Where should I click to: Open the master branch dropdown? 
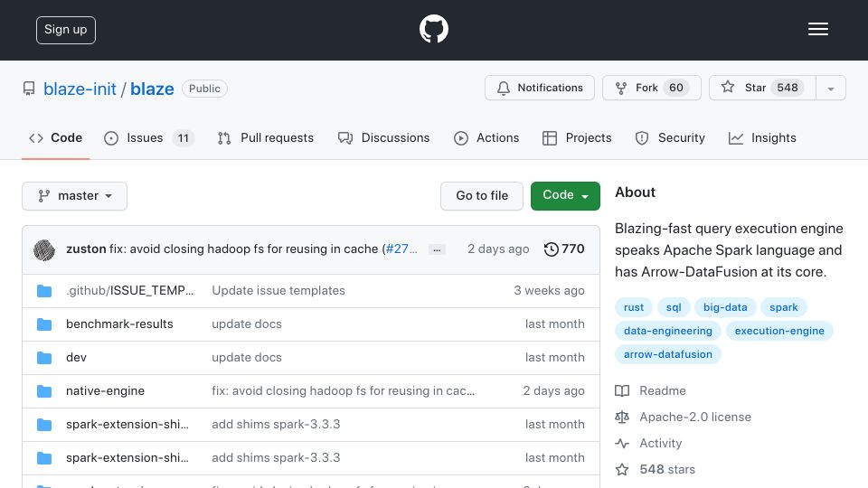75,196
